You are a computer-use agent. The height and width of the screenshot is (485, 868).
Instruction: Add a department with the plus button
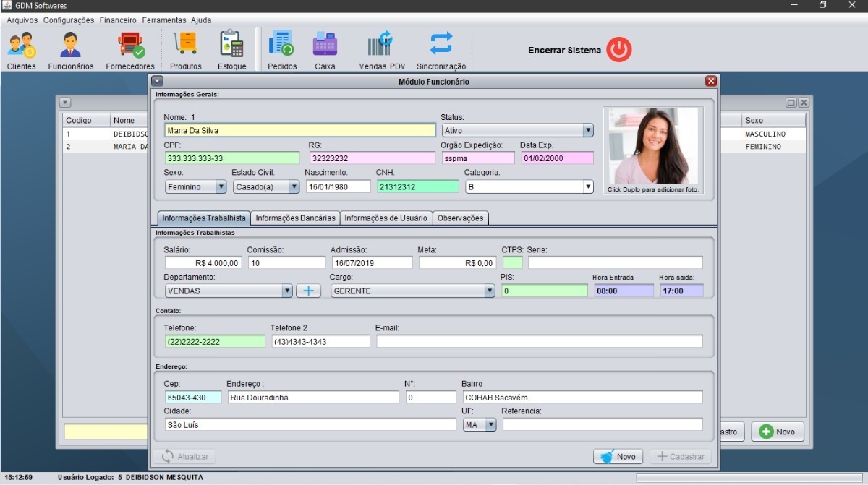309,291
